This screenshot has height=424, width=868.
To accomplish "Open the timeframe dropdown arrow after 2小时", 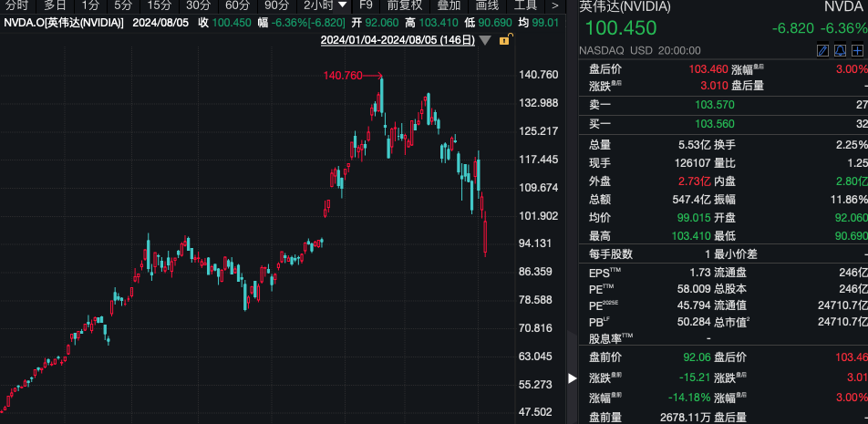I will point(343,5).
